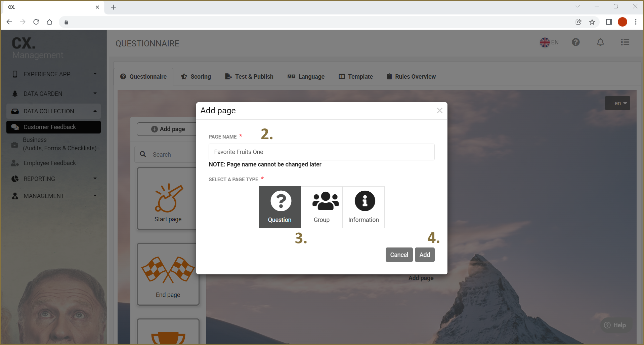Screen dimensions: 644x345
Task: Change interface language via EN flag
Action: point(549,42)
